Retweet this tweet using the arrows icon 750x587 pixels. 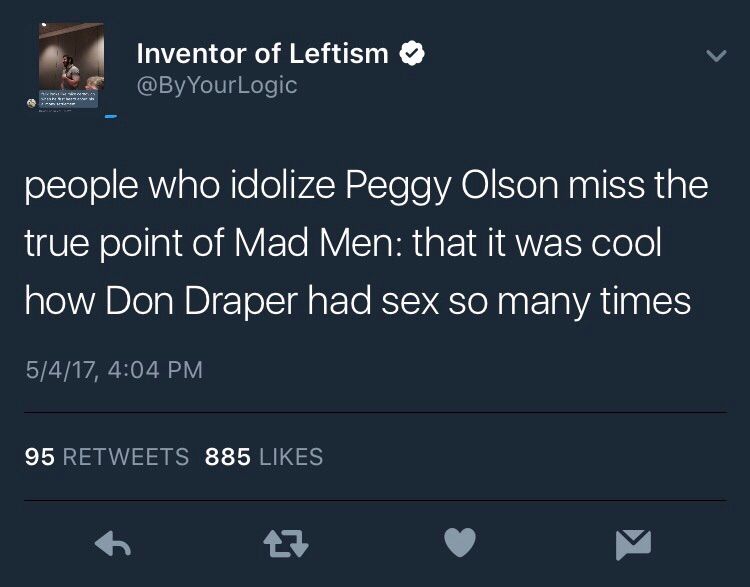(285, 543)
